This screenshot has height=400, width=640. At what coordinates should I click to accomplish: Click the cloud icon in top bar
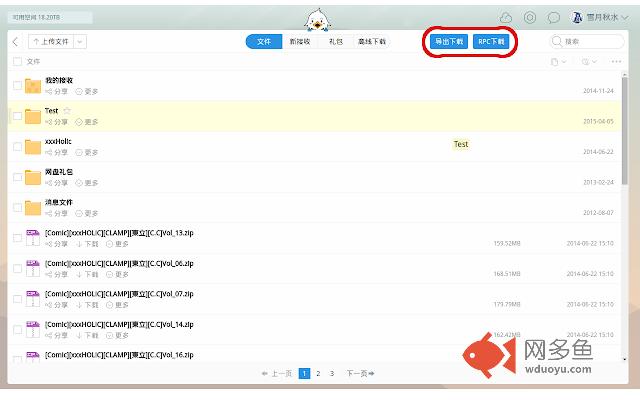point(506,18)
